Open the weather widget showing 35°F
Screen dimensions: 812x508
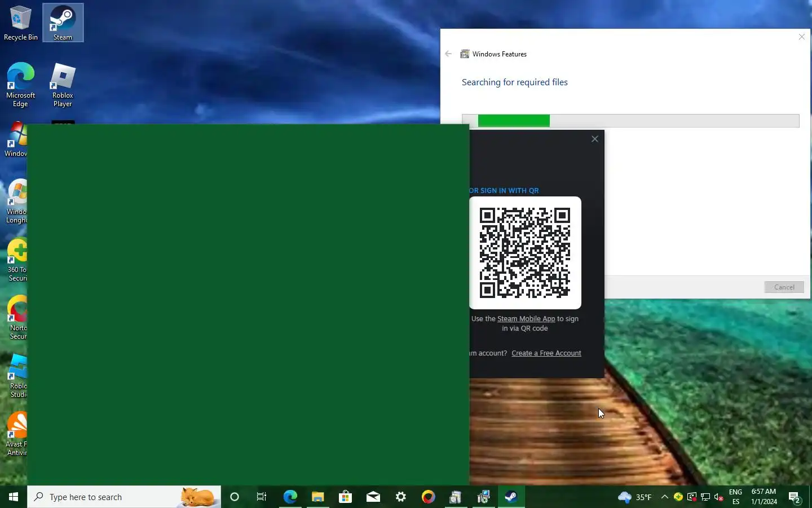point(635,497)
